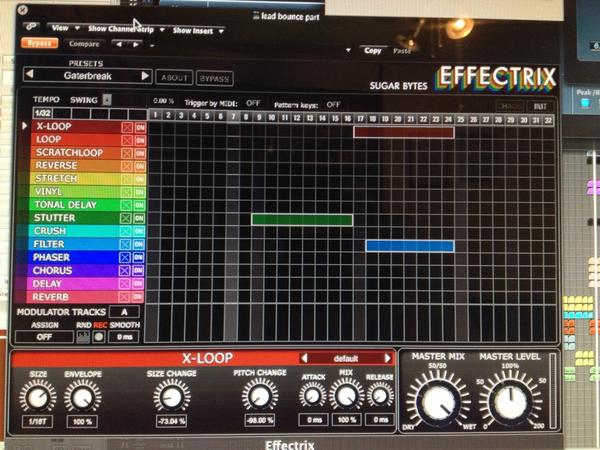Clear the VINYL track with its X icon

pyautogui.click(x=126, y=192)
